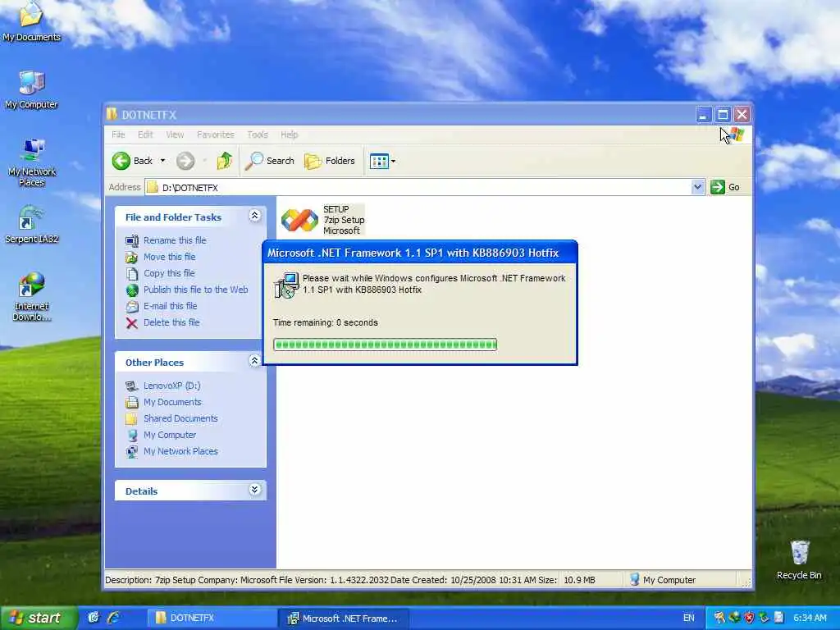Viewport: 840px width, 630px height.
Task: Collapse the File and Folder Tasks panel
Action: point(254,216)
